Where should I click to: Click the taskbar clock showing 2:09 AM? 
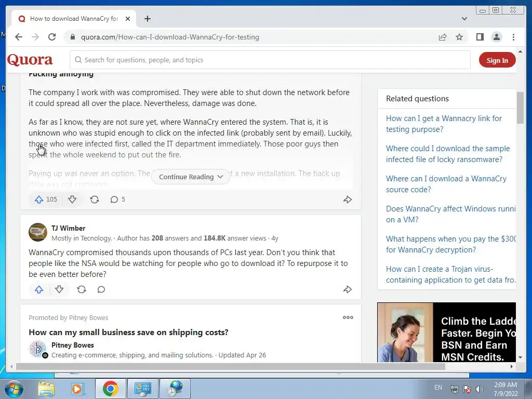(506, 389)
